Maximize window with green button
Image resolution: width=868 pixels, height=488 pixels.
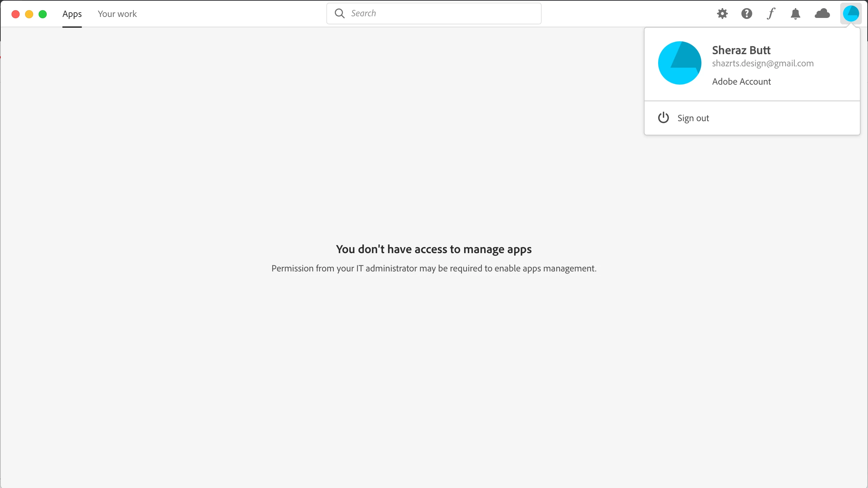point(43,14)
